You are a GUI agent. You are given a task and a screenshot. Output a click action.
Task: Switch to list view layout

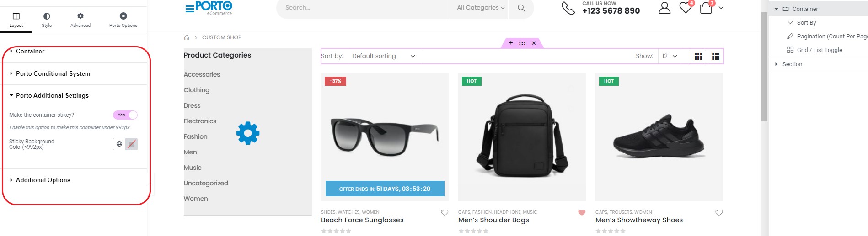click(x=716, y=56)
